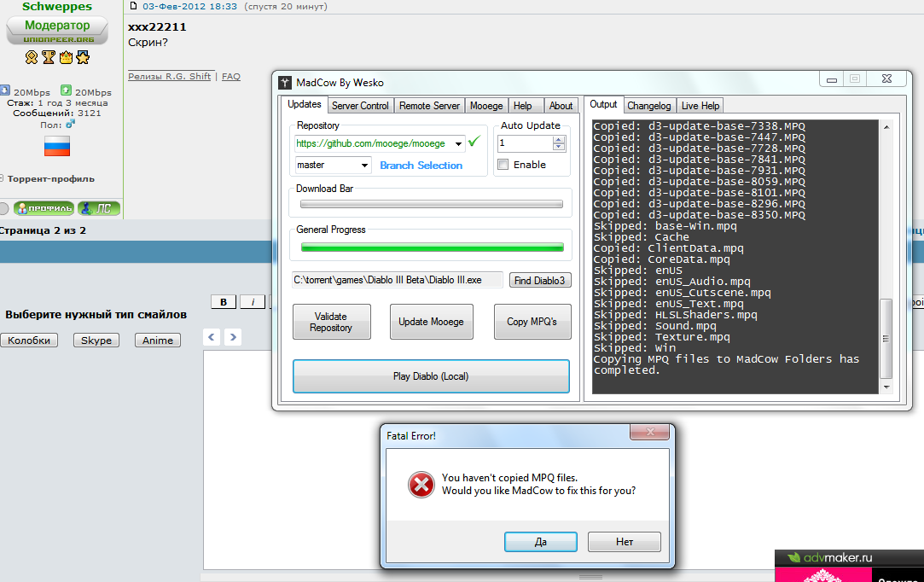Open the Mooege tab

point(486,106)
